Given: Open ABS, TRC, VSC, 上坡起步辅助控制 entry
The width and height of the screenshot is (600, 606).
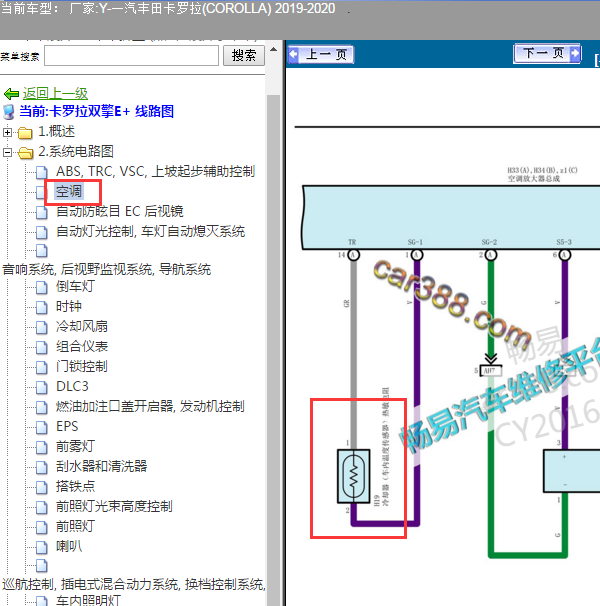Looking at the screenshot, I should pyautogui.click(x=155, y=171).
